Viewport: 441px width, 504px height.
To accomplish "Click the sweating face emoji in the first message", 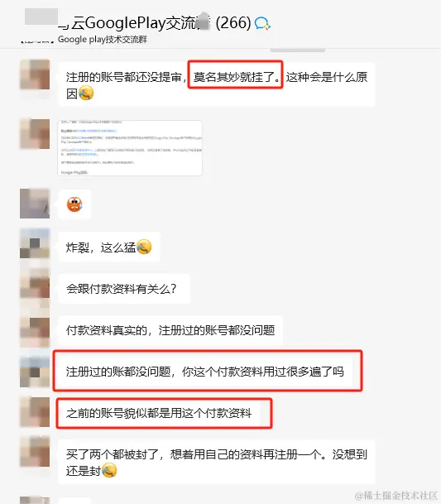I will 86,94.
